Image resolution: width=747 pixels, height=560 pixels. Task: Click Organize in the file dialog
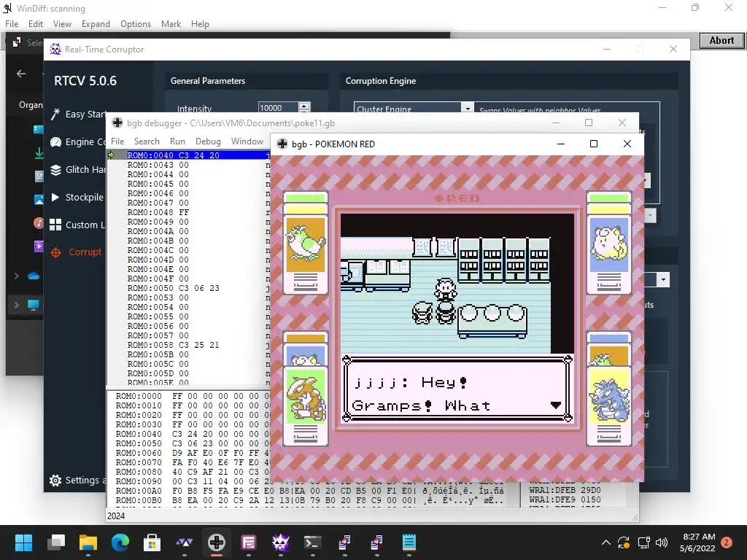(31, 105)
